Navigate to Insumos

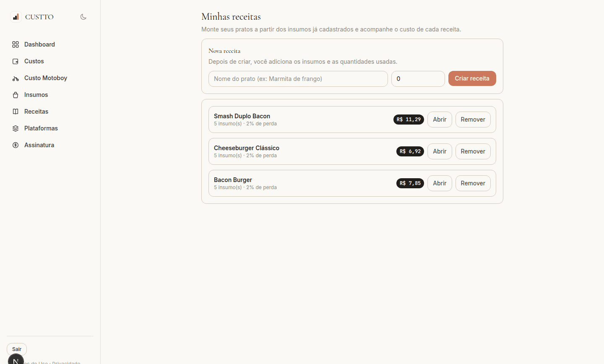click(50, 95)
